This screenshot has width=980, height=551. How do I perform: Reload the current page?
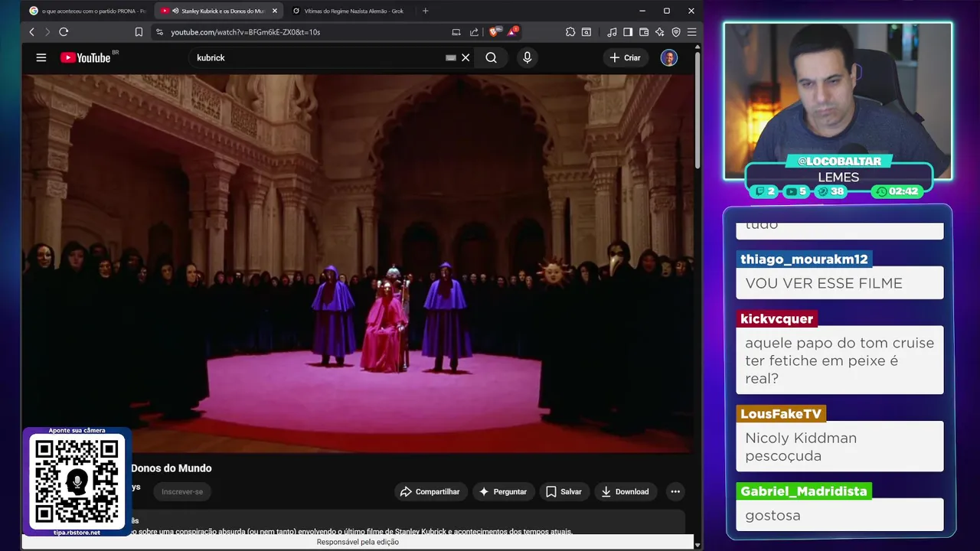[64, 32]
